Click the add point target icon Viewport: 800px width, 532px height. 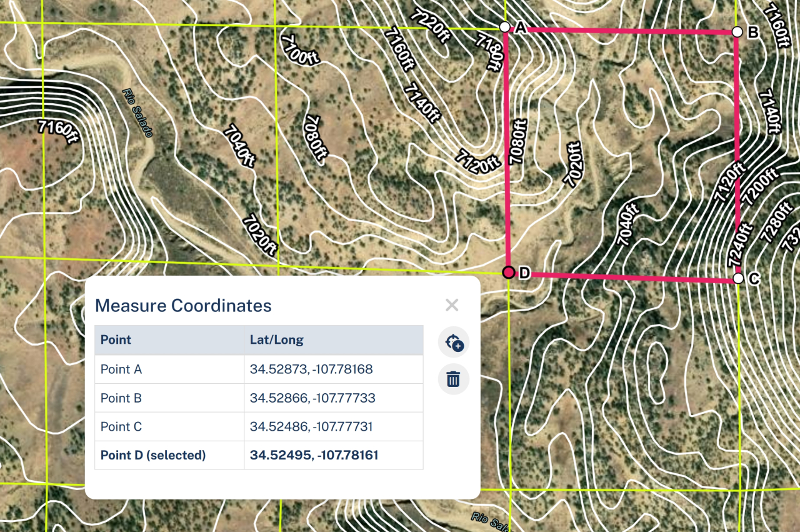point(453,343)
